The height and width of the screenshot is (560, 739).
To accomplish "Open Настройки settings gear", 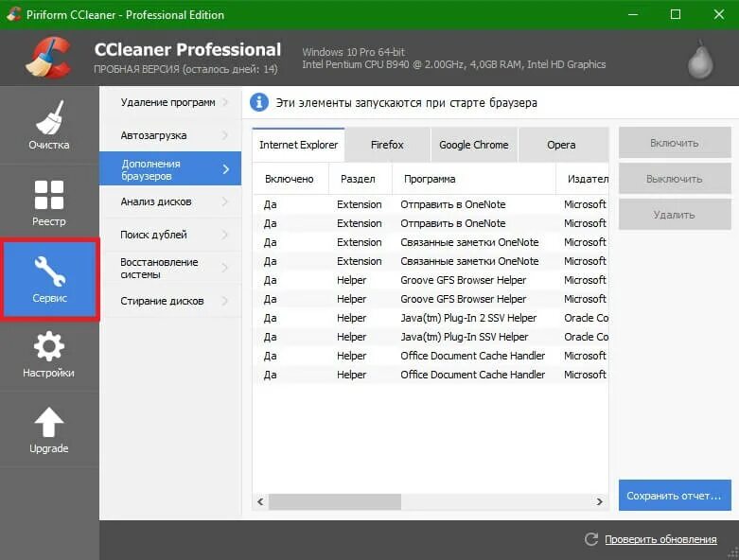I will point(49,354).
